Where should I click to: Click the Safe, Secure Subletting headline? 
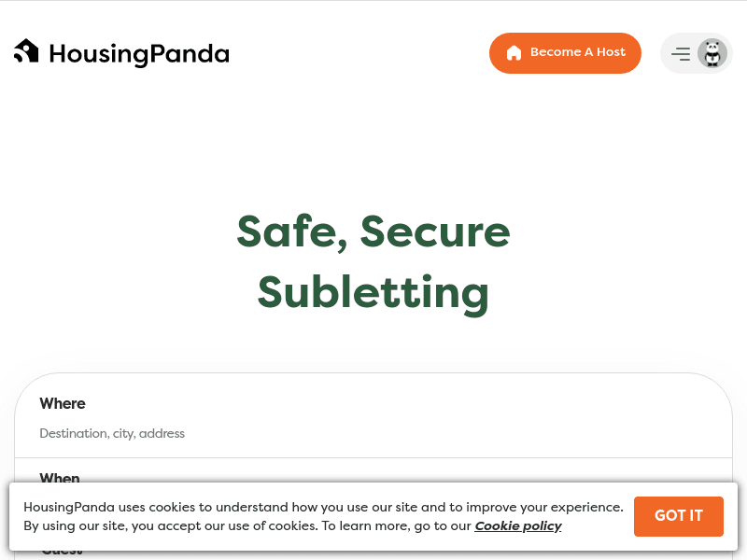373,262
